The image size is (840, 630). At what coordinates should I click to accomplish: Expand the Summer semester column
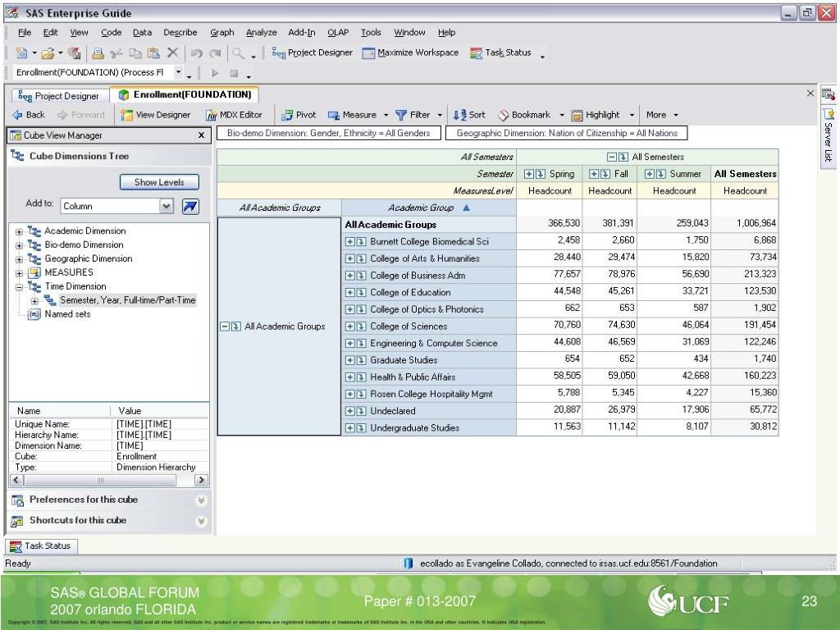pos(650,174)
